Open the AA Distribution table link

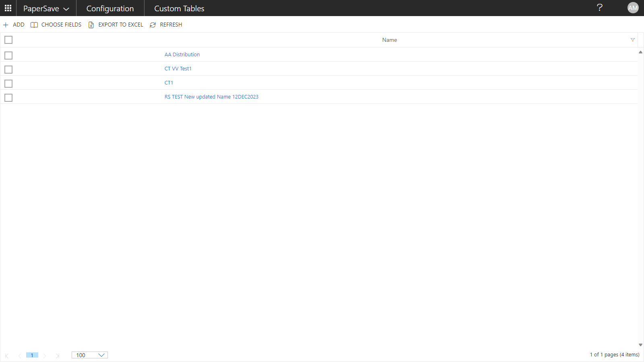click(x=182, y=55)
